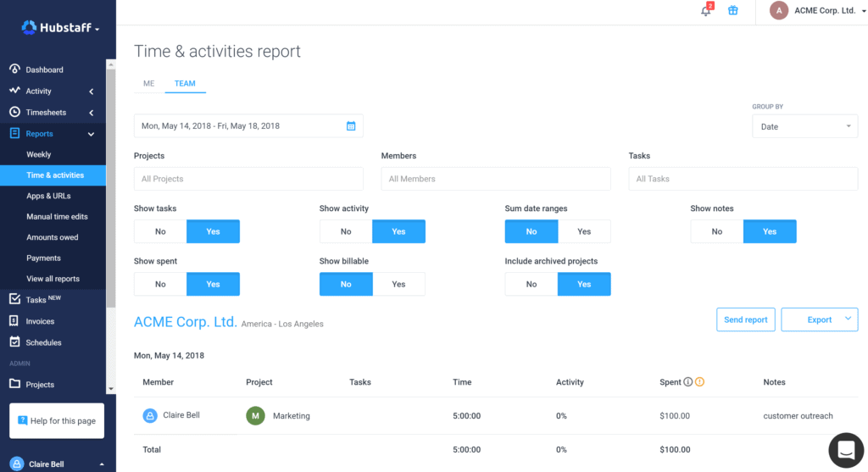Set Show spent to Yes
This screenshot has height=472, width=868.
pos(213,284)
